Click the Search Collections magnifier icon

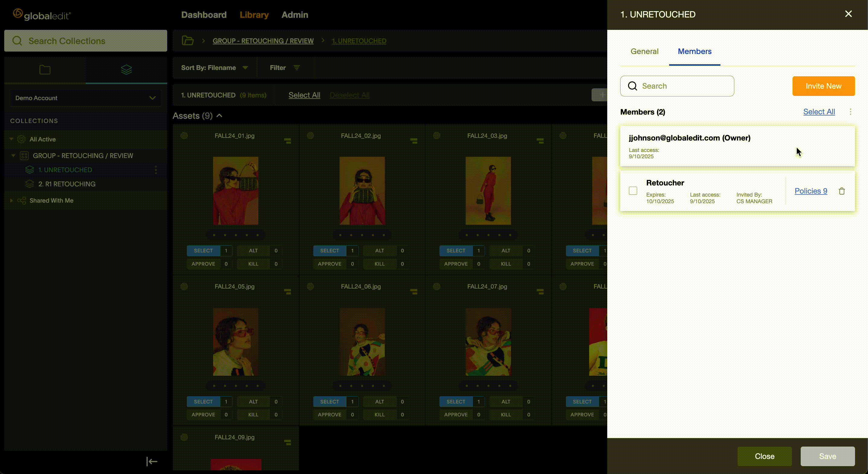coord(17,41)
